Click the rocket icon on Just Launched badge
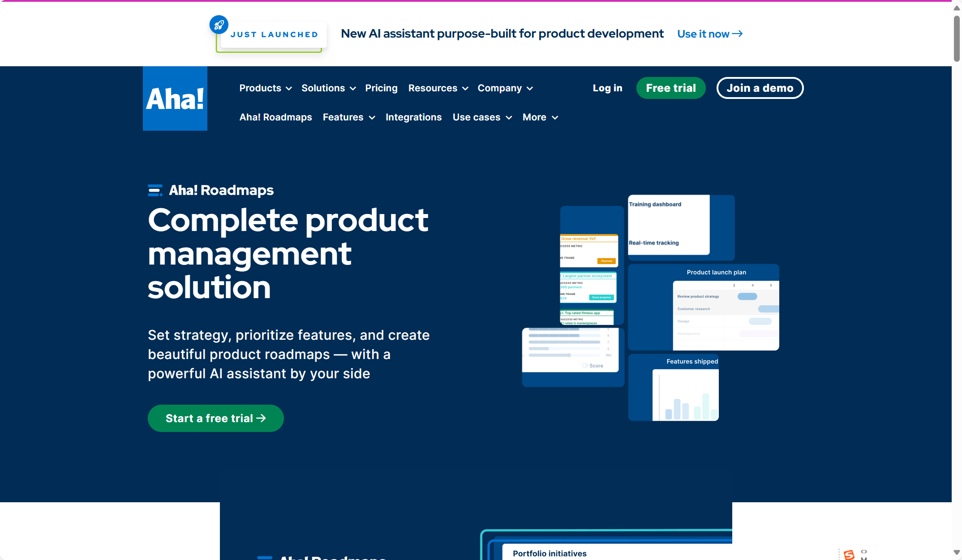 point(219,25)
